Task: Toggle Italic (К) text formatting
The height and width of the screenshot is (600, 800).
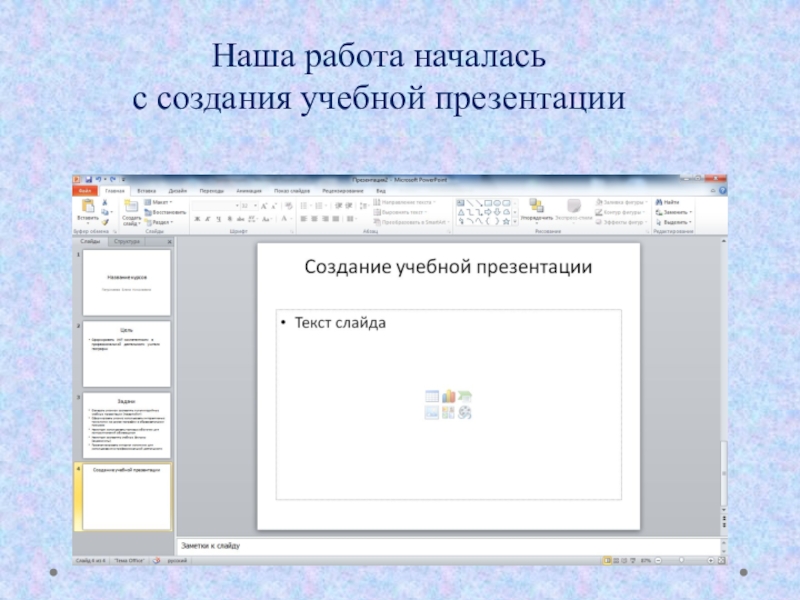Action: [206, 219]
